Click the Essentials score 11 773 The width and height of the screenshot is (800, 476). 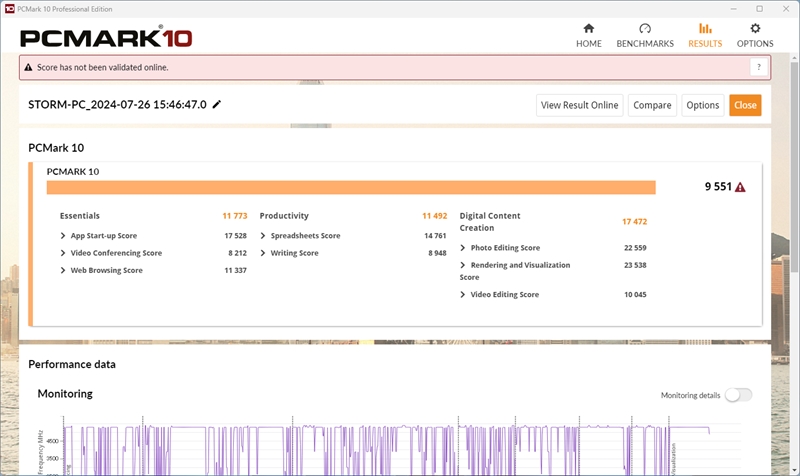[x=235, y=216]
